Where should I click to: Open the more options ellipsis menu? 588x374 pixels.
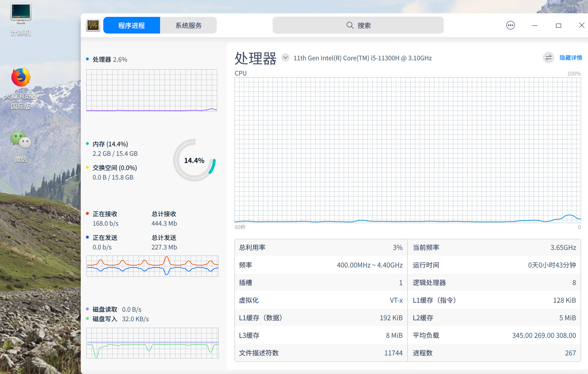[510, 25]
